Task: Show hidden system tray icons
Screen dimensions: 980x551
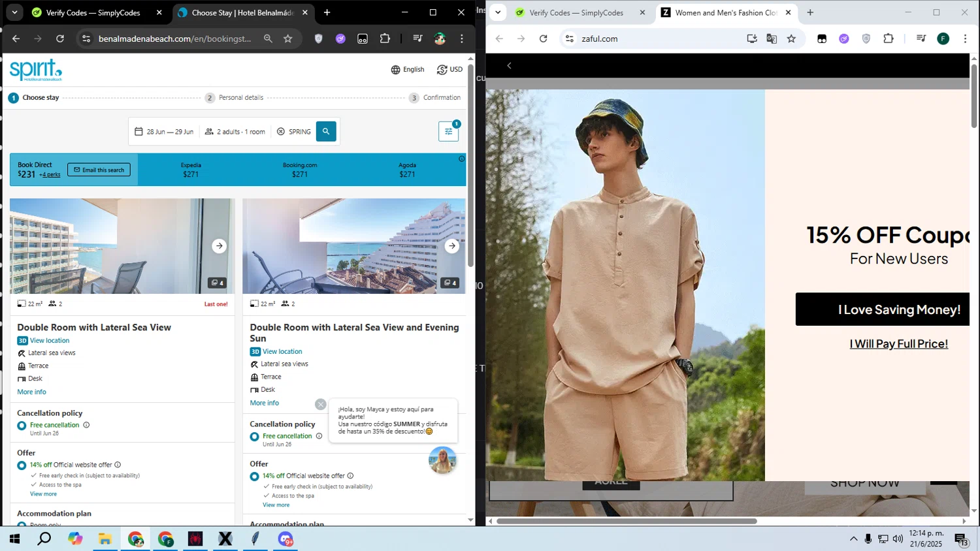Action: coord(853,539)
